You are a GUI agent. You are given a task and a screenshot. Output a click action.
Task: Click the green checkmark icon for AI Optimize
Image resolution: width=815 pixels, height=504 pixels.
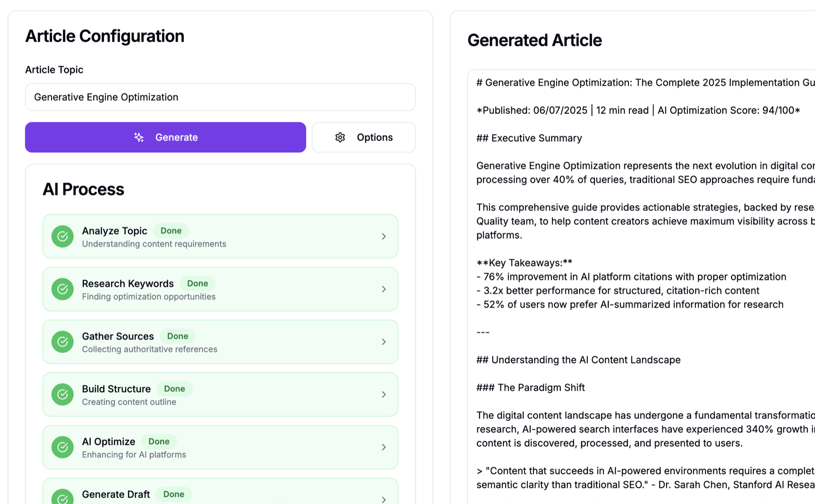point(62,447)
